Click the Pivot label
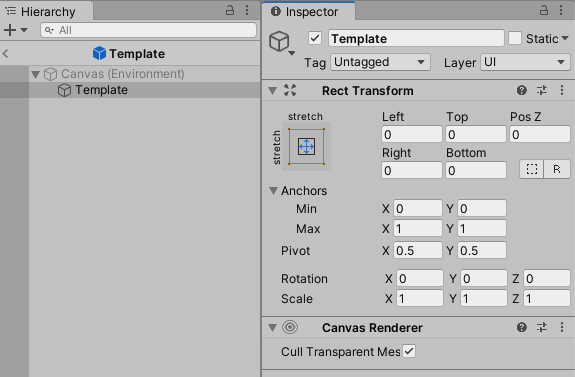The width and height of the screenshot is (575, 377). pyautogui.click(x=295, y=251)
